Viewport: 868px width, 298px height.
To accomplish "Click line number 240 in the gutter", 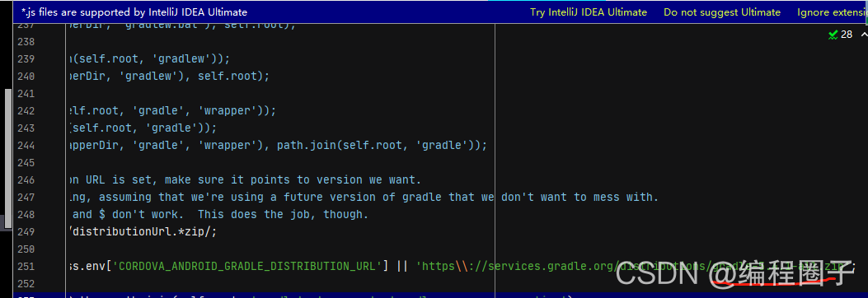I will (26, 77).
